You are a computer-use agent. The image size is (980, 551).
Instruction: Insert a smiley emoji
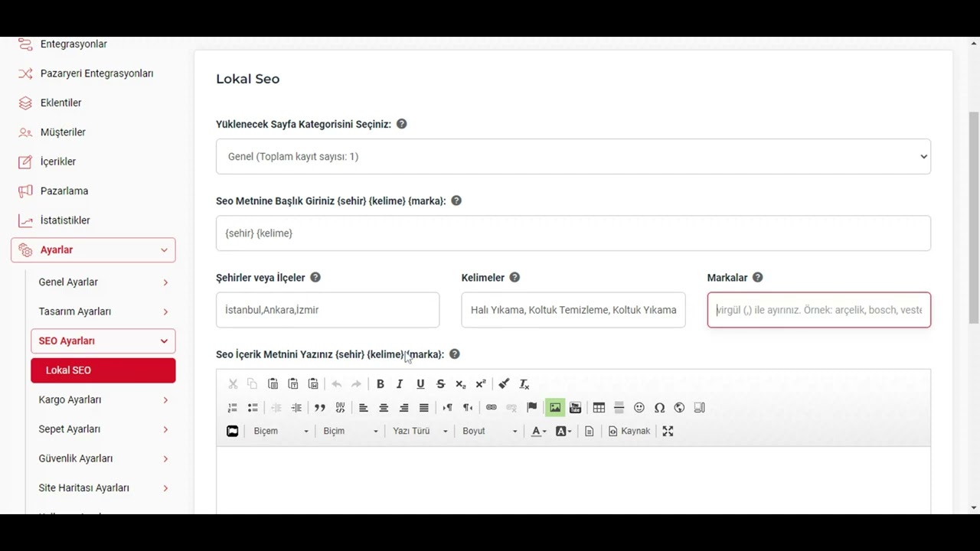639,408
